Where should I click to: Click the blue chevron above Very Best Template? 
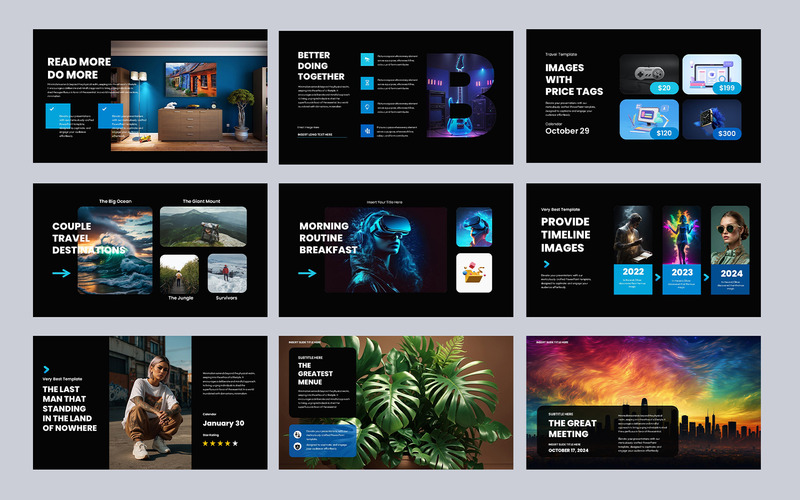pyautogui.click(x=46, y=369)
